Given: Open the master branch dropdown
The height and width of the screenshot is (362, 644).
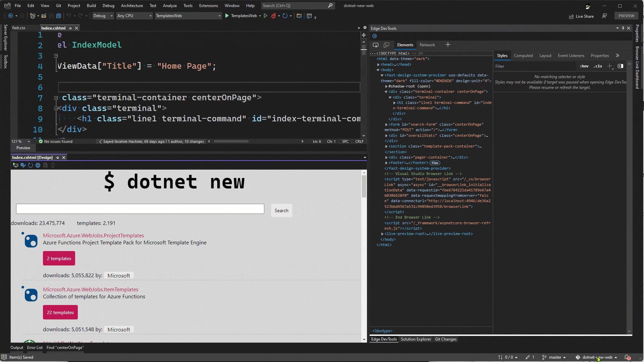Looking at the screenshot, I should tap(555, 357).
